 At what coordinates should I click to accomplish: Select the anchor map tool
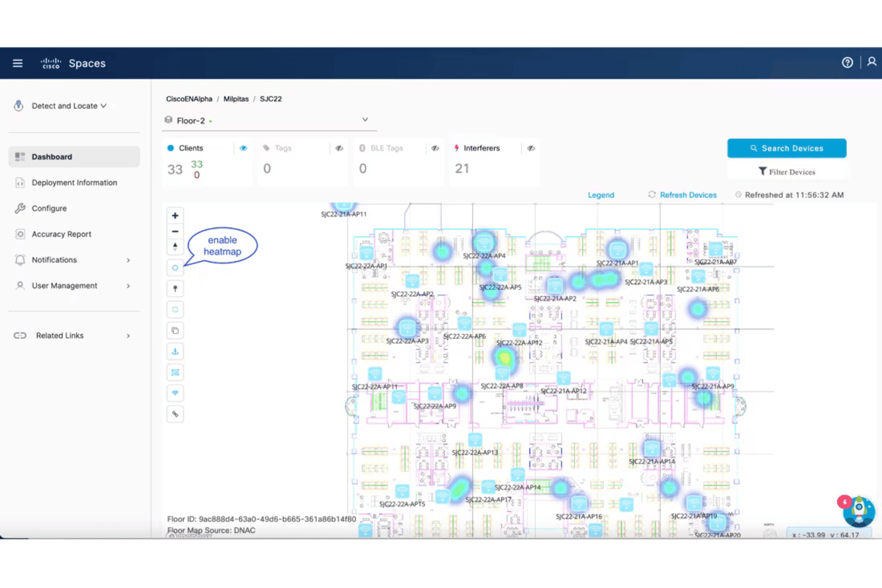175,351
